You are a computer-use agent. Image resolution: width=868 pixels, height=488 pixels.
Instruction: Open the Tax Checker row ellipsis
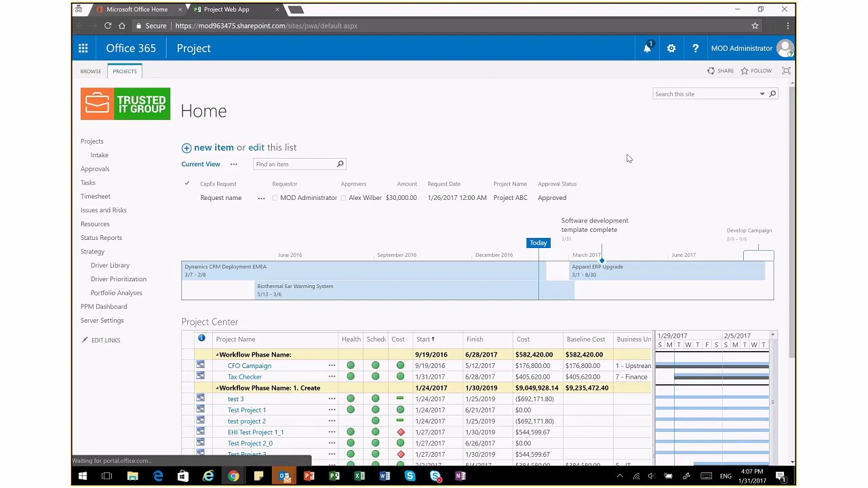(332, 376)
